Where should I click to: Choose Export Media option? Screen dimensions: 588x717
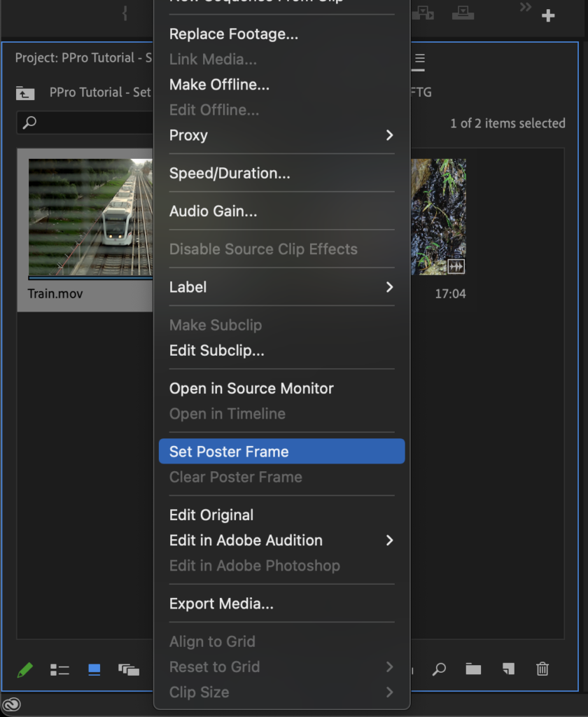click(x=281, y=604)
